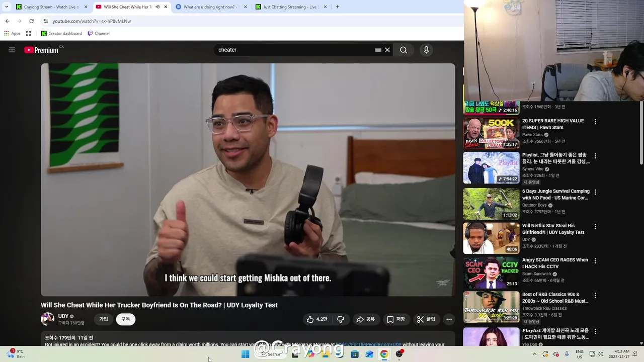Open Angry SCAM CEO RAGES video title

tap(555, 263)
